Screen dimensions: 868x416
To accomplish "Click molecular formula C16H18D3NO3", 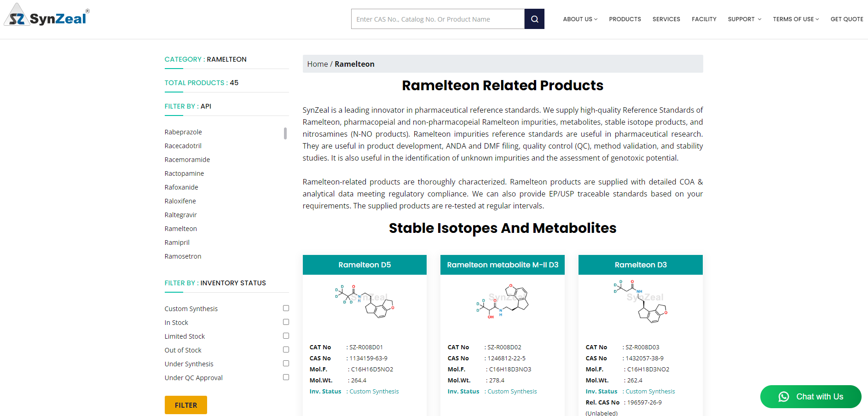I will (x=510, y=370).
